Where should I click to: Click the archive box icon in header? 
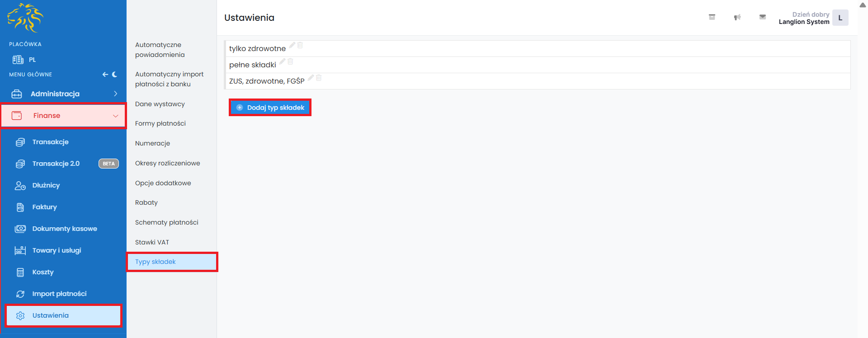tap(712, 17)
